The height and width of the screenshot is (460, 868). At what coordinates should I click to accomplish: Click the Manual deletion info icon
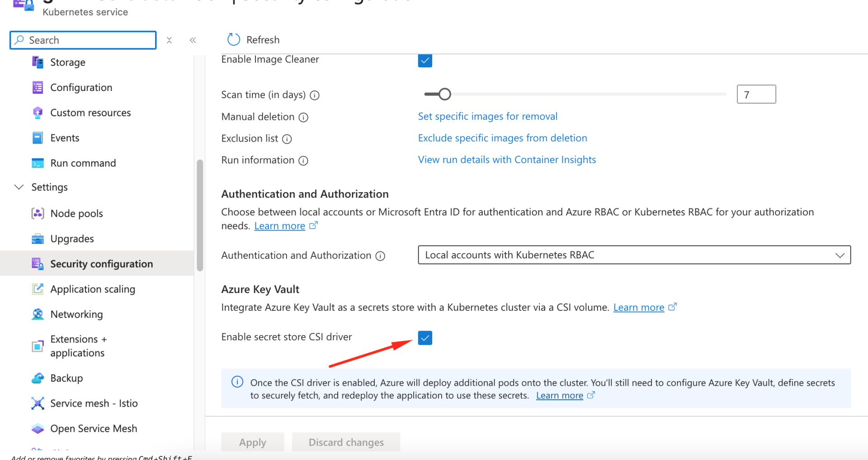303,117
